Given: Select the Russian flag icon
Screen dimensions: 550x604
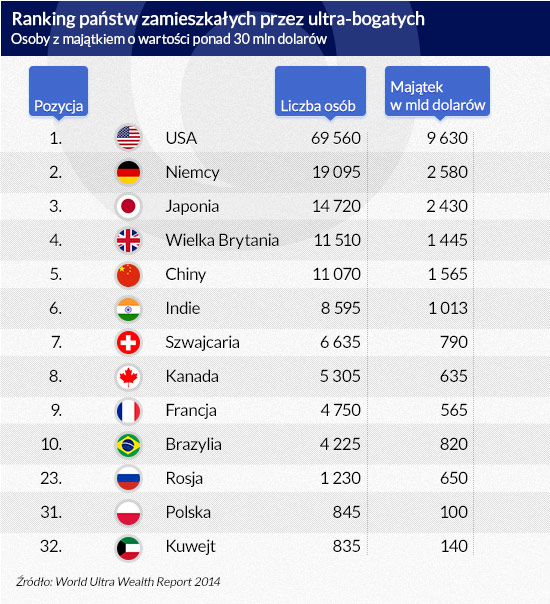Looking at the screenshot, I should coord(128,478).
